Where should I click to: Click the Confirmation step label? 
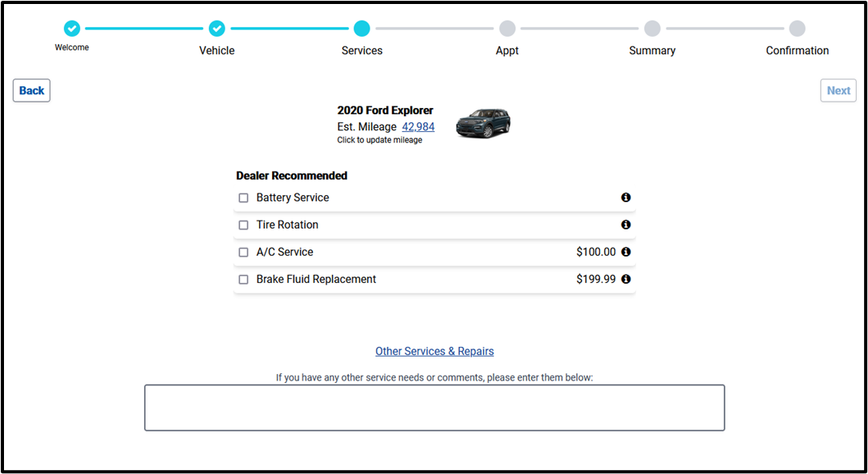point(797,50)
